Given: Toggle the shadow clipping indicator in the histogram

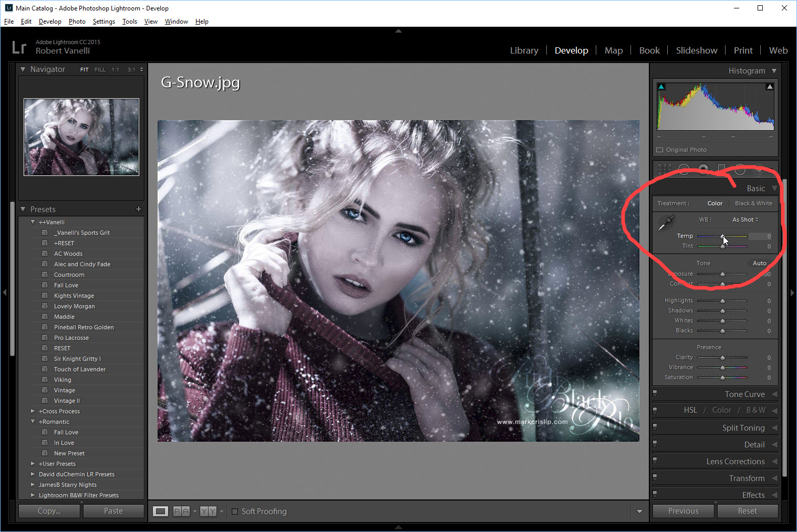Looking at the screenshot, I should [x=661, y=87].
